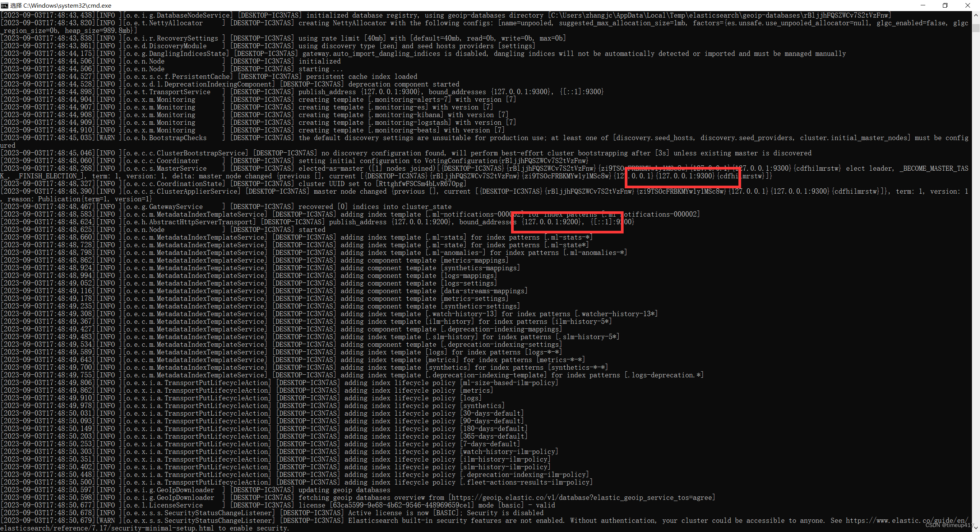
Task: Click lifecycle policy '[90-days-default]'
Action: pyautogui.click(x=492, y=421)
